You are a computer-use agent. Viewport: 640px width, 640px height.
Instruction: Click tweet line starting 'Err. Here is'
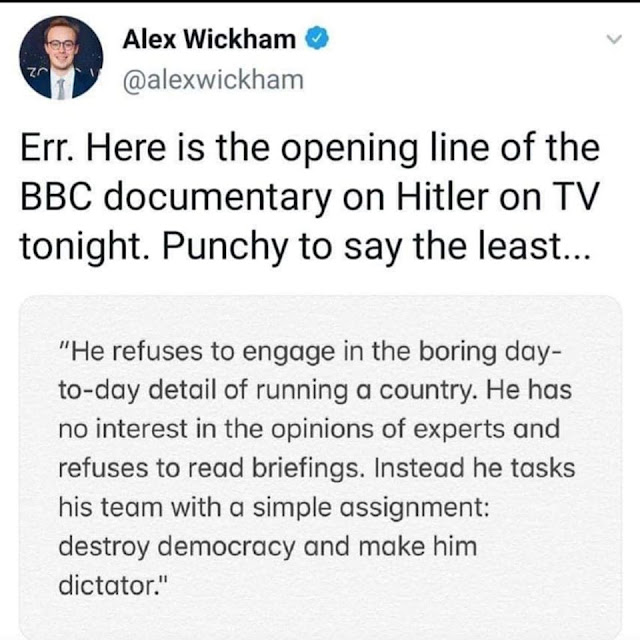tap(310, 149)
